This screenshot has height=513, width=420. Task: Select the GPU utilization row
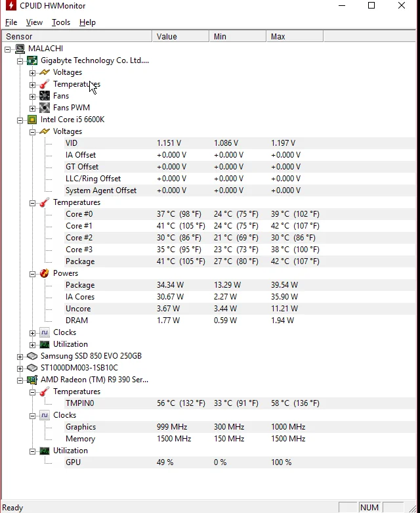click(x=240, y=462)
